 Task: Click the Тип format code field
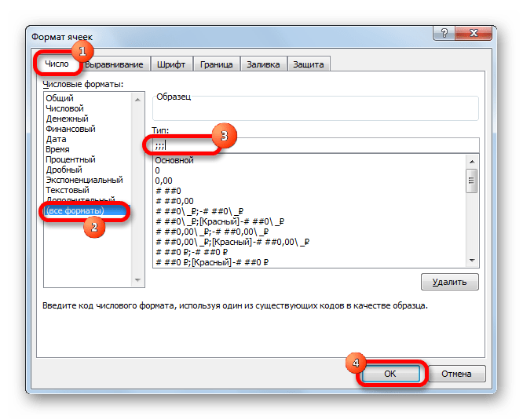pyautogui.click(x=316, y=145)
